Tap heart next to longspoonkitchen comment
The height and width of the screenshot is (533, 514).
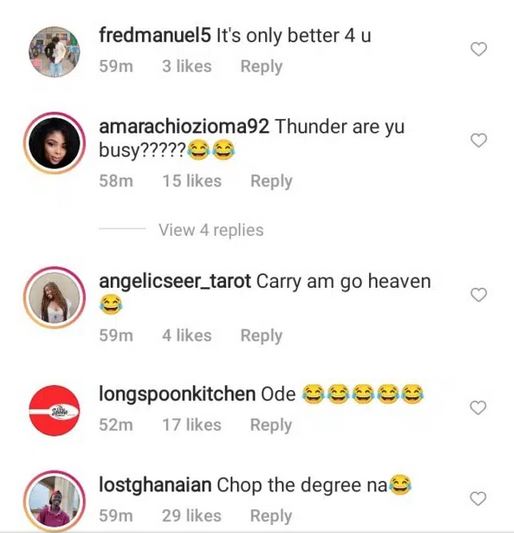click(x=478, y=408)
